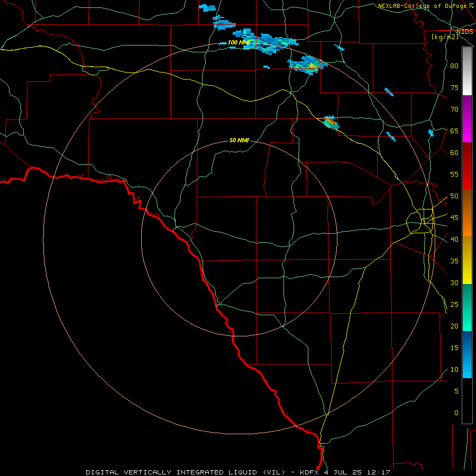Click the "50 NMI" range ring label
476x476 pixels.
(239, 140)
